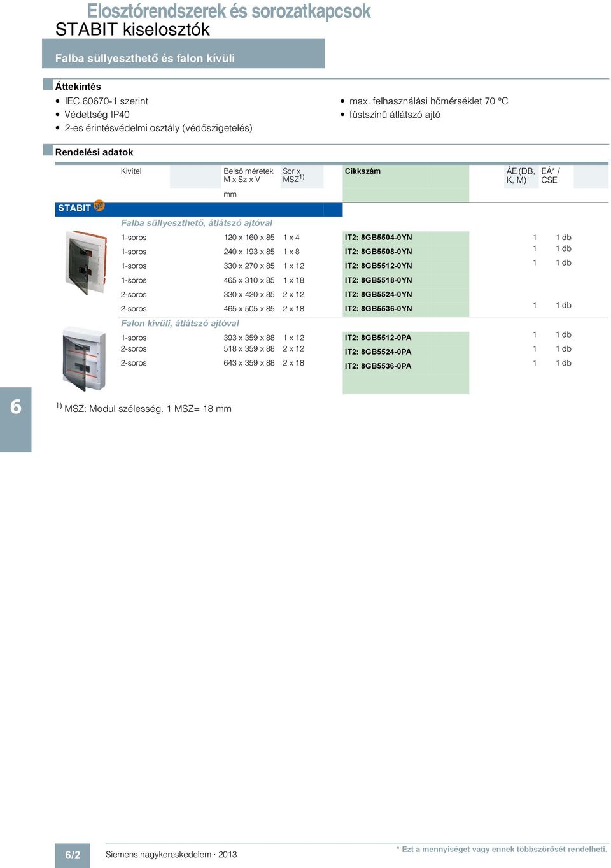611x868 pixels.
Task: Click the ÁE (DB, K, M) column header
Action: click(521, 175)
